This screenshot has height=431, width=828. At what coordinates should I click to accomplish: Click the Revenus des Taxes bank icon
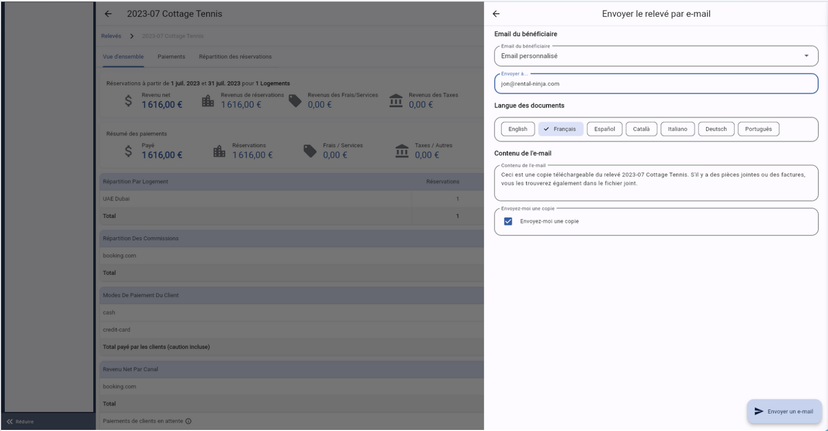396,101
